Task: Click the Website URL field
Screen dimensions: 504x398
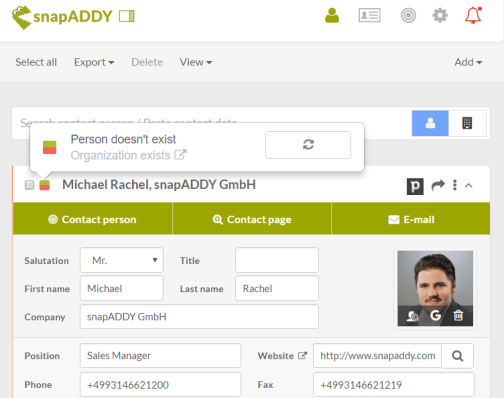Action: point(377,356)
